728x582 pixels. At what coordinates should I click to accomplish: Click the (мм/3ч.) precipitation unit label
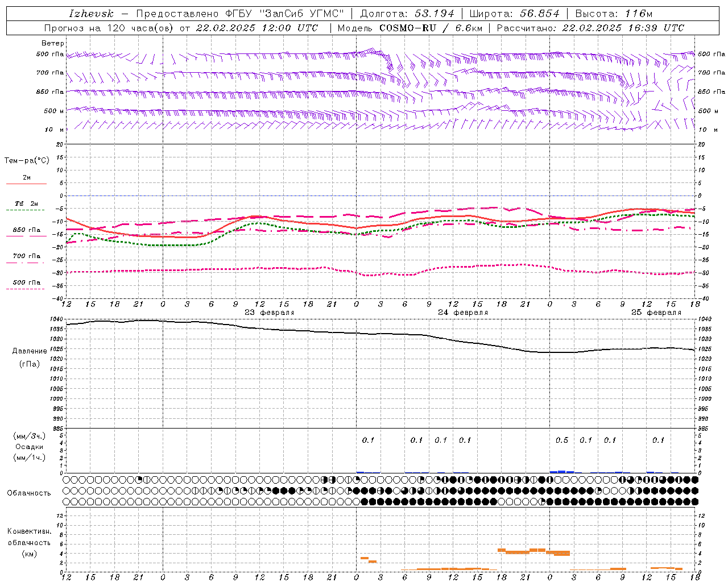(30, 436)
